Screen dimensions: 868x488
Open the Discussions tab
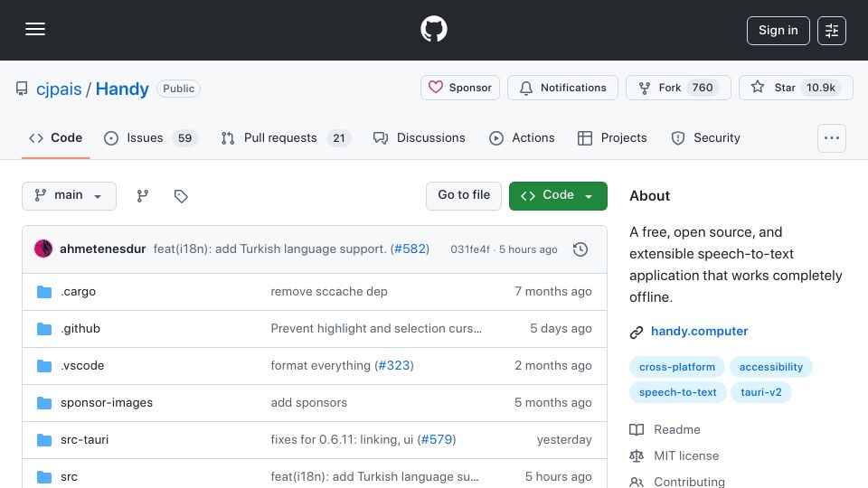[x=419, y=137]
